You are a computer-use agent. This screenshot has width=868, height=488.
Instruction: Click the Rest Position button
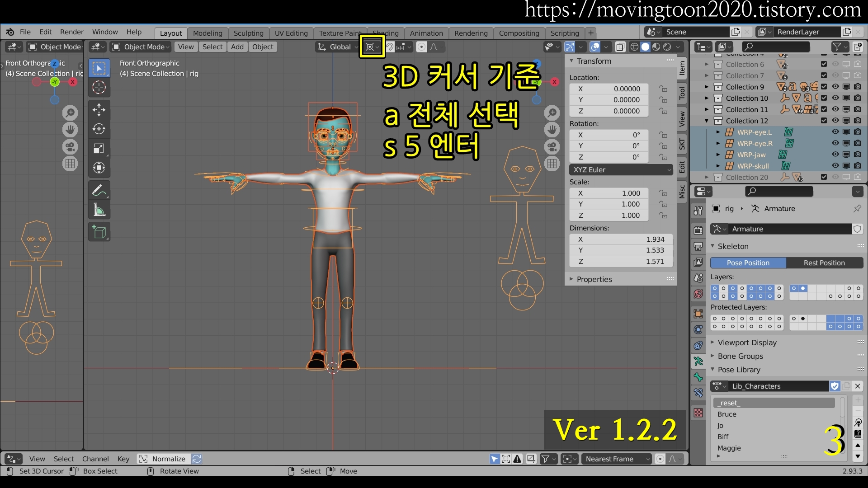pyautogui.click(x=824, y=263)
